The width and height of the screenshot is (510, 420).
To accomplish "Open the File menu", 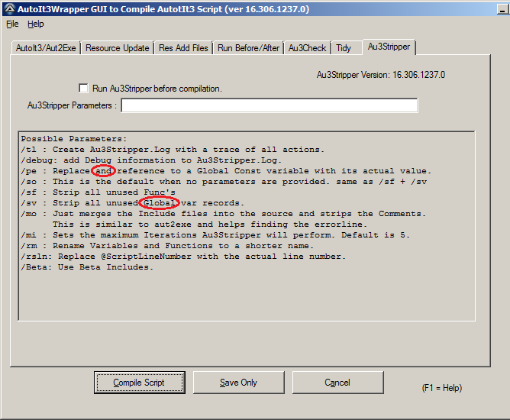I will pos(12,24).
